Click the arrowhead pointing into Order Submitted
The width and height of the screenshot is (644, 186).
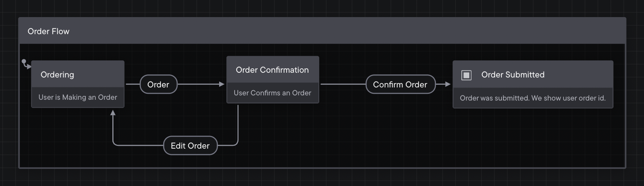[448, 84]
